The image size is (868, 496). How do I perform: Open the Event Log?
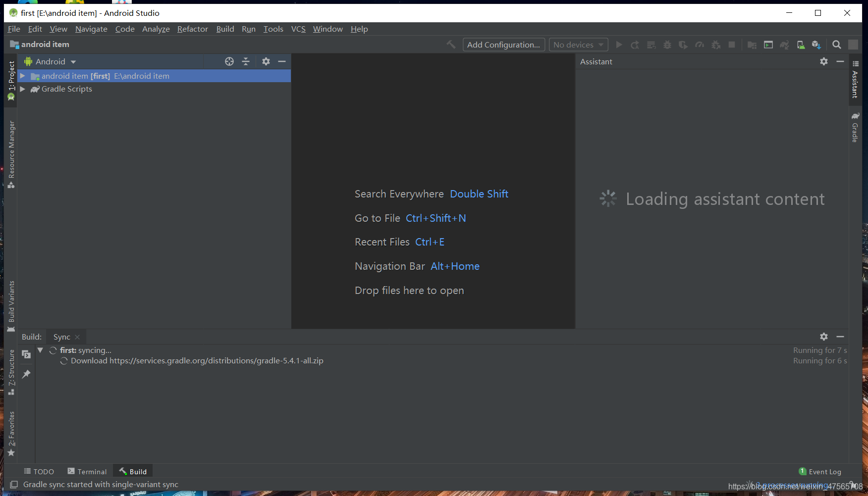coord(820,472)
